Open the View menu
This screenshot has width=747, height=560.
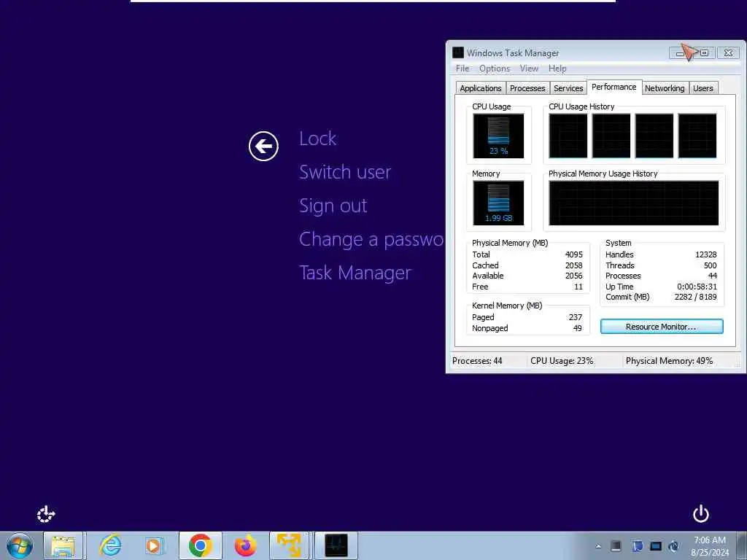click(x=529, y=69)
